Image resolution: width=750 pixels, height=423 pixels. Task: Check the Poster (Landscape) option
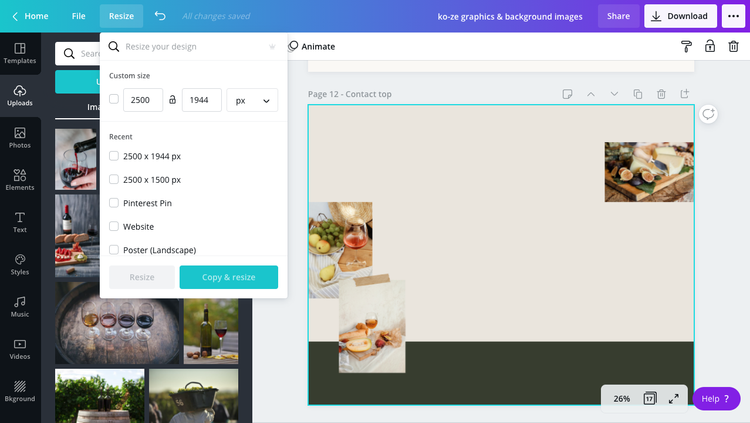[114, 250]
